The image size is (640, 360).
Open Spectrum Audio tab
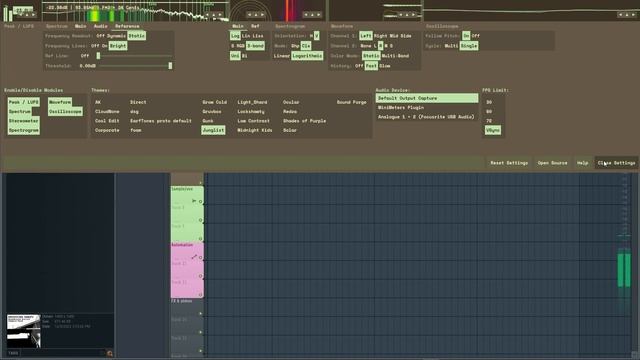tap(101, 26)
